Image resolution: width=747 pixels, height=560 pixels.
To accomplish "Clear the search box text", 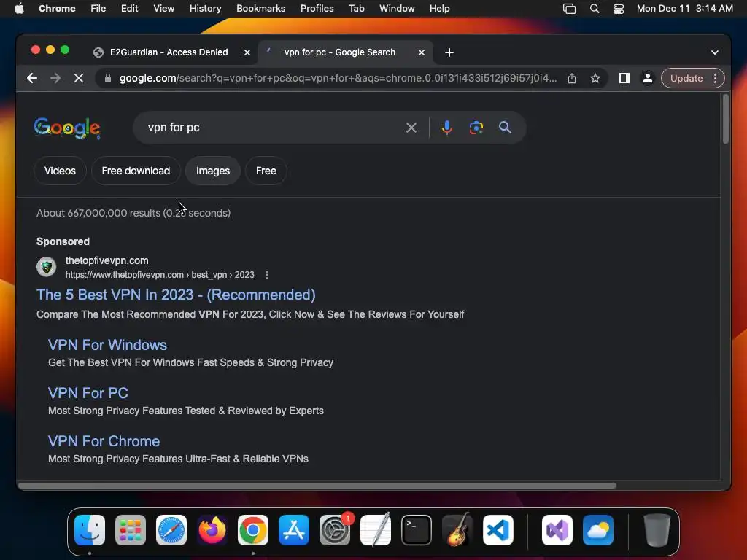I will (x=411, y=128).
